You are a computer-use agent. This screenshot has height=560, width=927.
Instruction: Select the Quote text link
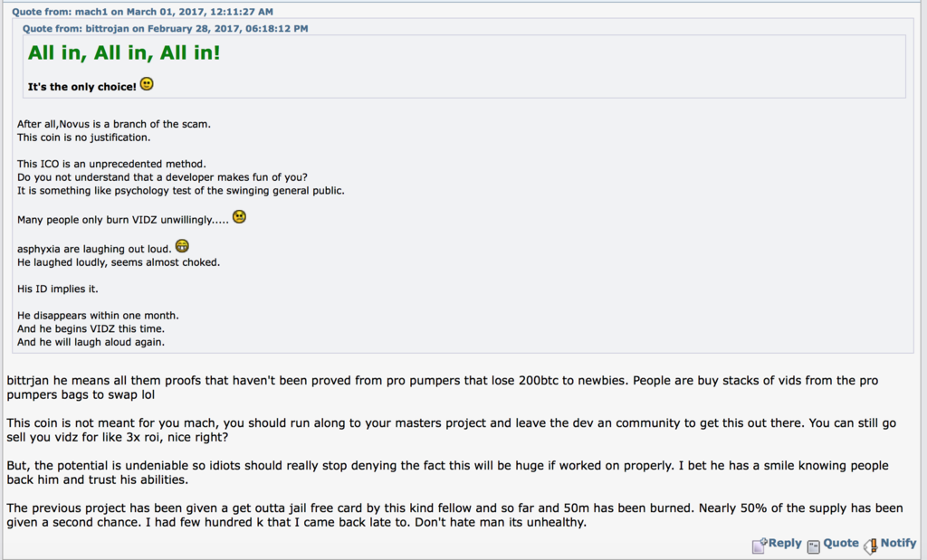[841, 543]
